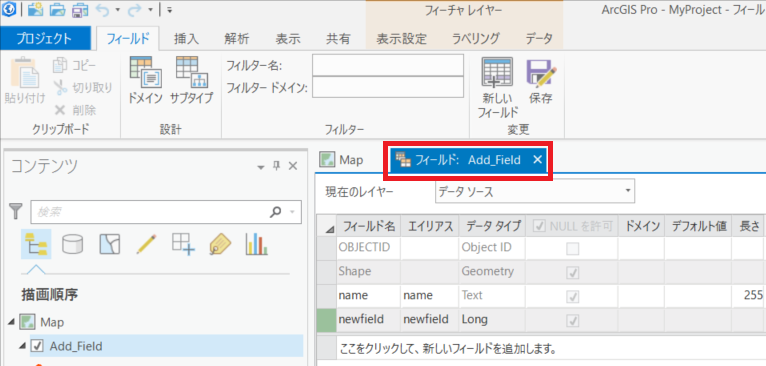The height and width of the screenshot is (366, 766).
Task: Customize the Quick Access toolbar dropdown
Action: [x=169, y=9]
